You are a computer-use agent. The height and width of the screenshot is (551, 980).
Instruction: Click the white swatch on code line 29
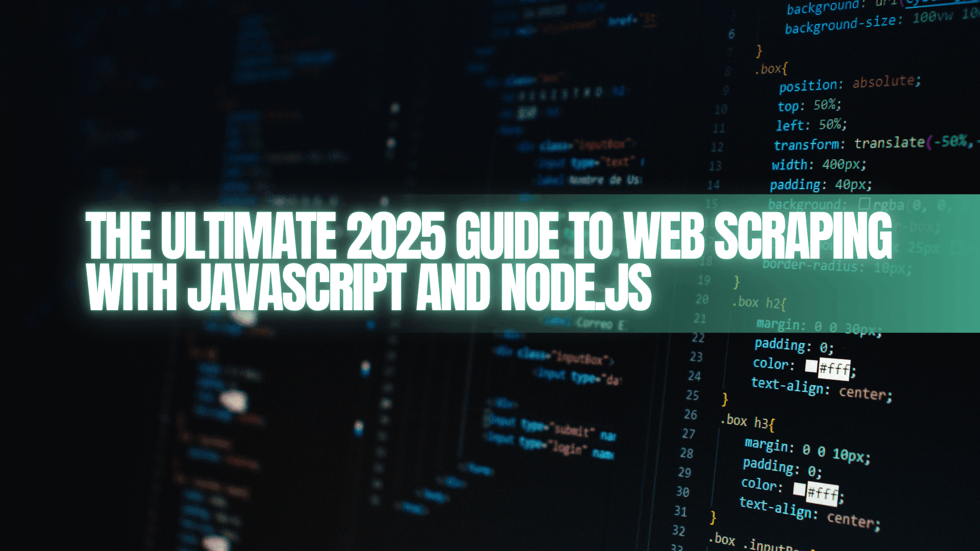click(799, 489)
